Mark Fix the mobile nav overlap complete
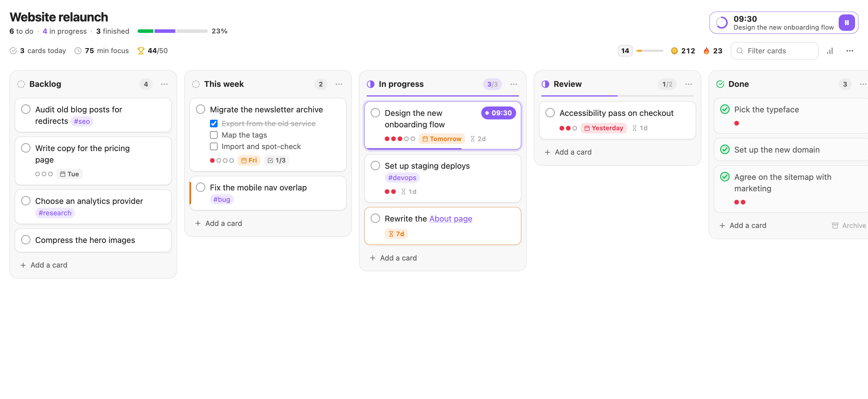Image resolution: width=868 pixels, height=399 pixels. point(201,187)
